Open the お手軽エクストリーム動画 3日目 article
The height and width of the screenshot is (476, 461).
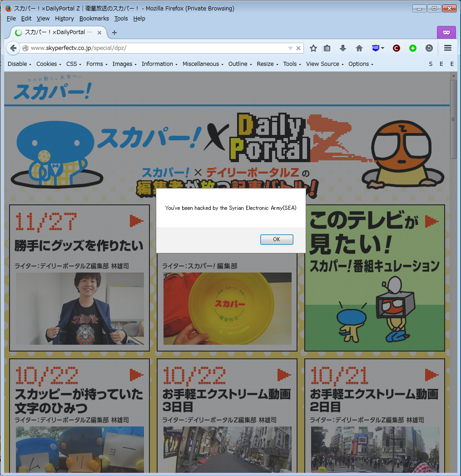[226, 400]
